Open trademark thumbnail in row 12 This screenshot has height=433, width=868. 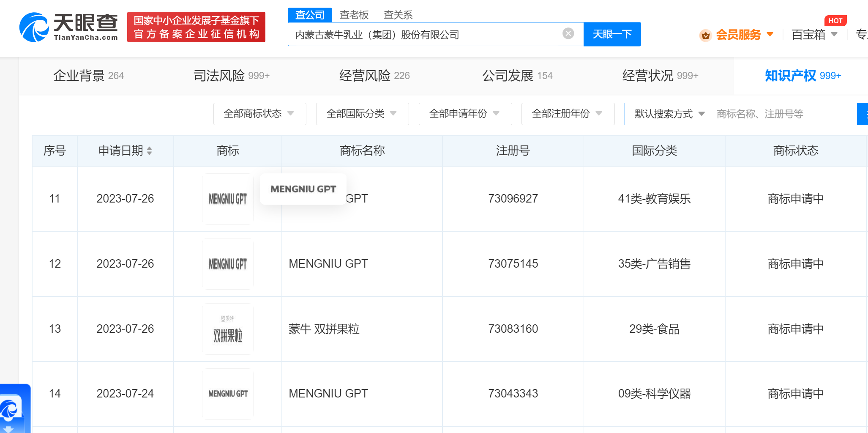[x=228, y=264]
